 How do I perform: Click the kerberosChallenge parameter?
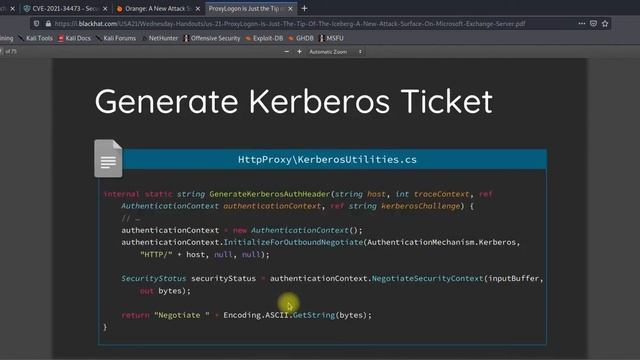coord(420,206)
